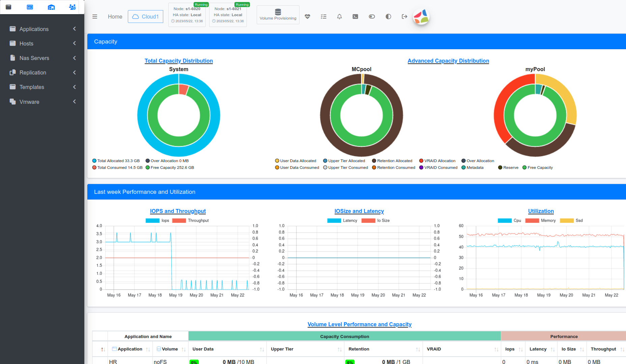Click the Memory legend color swatch
The image size is (626, 364).
coord(532,220)
